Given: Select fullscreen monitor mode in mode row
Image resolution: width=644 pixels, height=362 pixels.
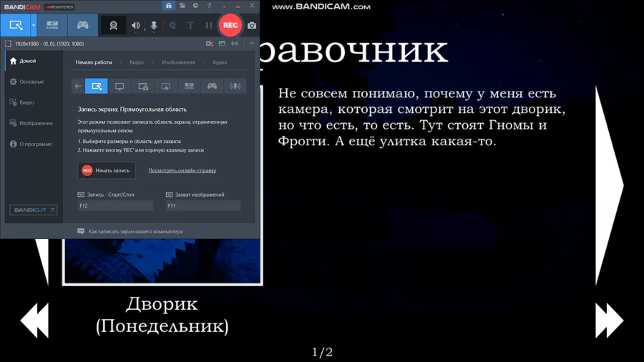Looking at the screenshot, I should click(119, 86).
